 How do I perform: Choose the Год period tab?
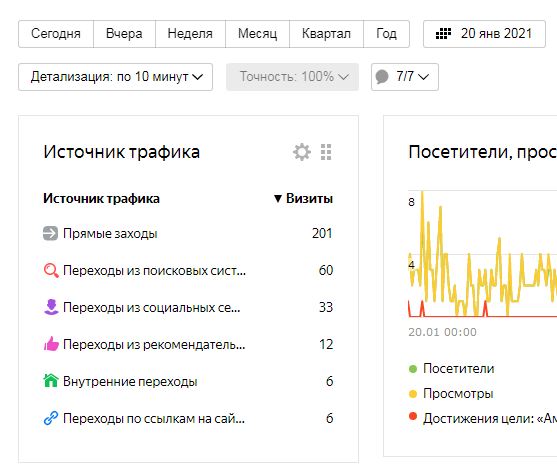(x=386, y=34)
